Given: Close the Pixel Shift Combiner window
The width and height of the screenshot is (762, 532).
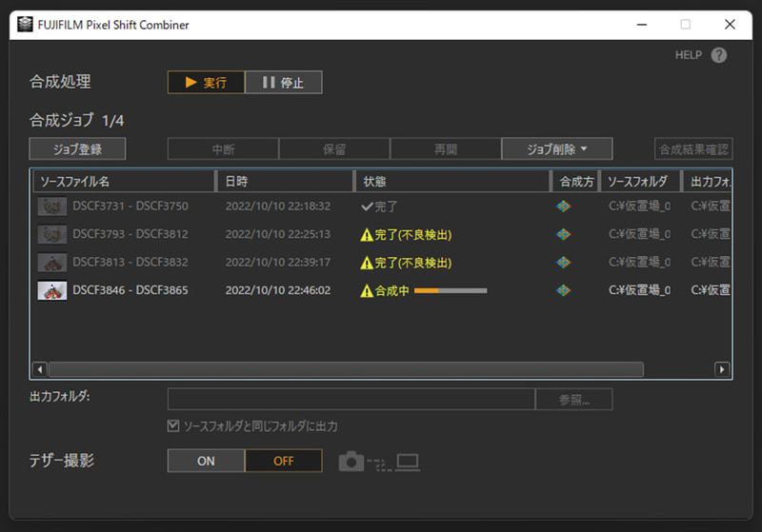Looking at the screenshot, I should (x=730, y=25).
